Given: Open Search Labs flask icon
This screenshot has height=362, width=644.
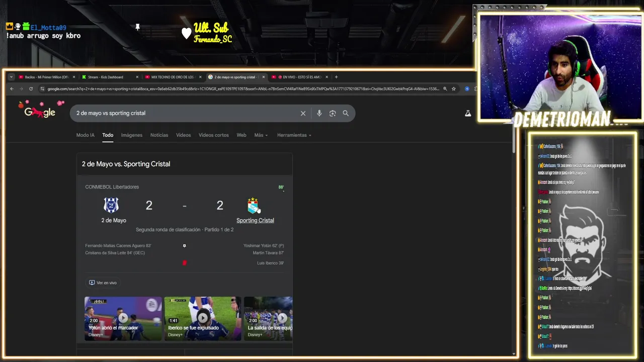Looking at the screenshot, I should [468, 114].
